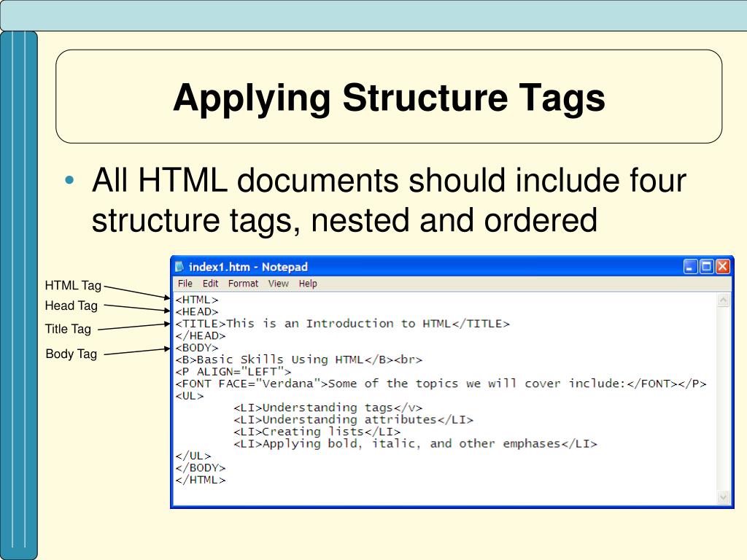The width and height of the screenshot is (747, 560).
Task: Minimize the index1.htm Notepad window
Action: pyautogui.click(x=690, y=267)
